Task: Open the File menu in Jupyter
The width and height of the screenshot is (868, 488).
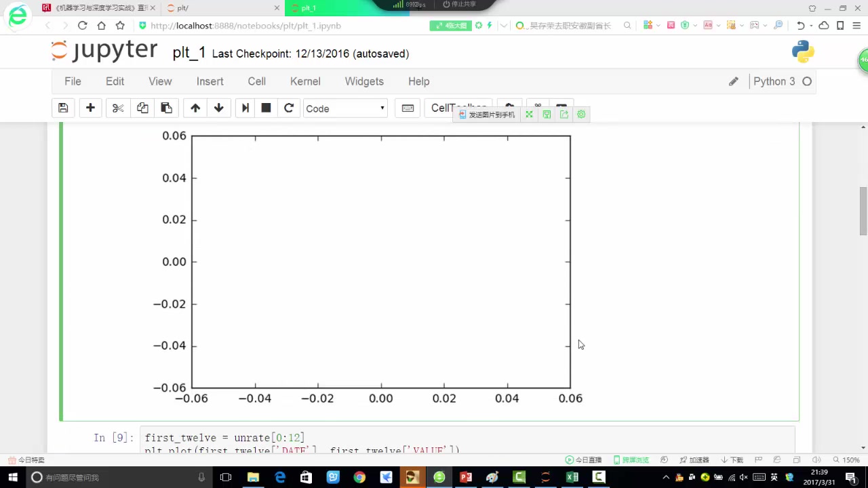Action: point(73,81)
